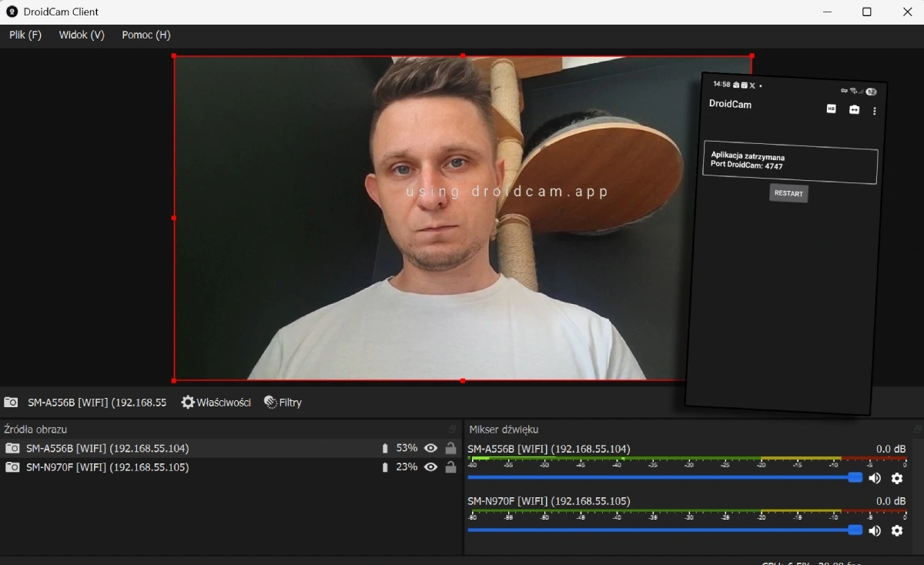
Task: Open SM-A556B audio settings gear
Action: [897, 478]
